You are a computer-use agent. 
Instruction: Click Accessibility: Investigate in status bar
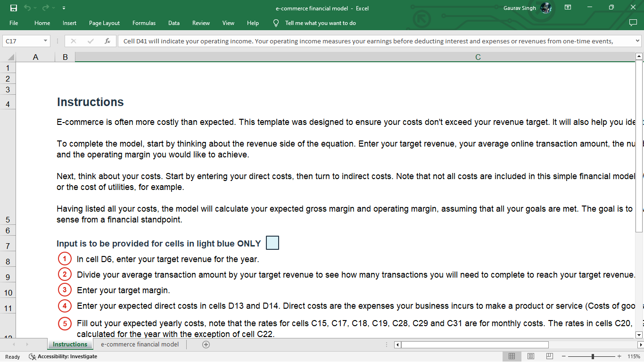pos(63,356)
